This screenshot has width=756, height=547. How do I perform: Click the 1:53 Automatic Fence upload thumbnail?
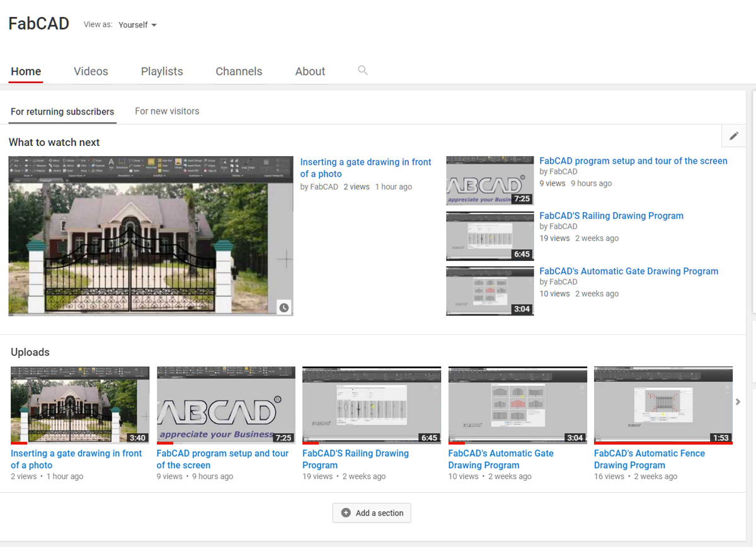(x=663, y=405)
